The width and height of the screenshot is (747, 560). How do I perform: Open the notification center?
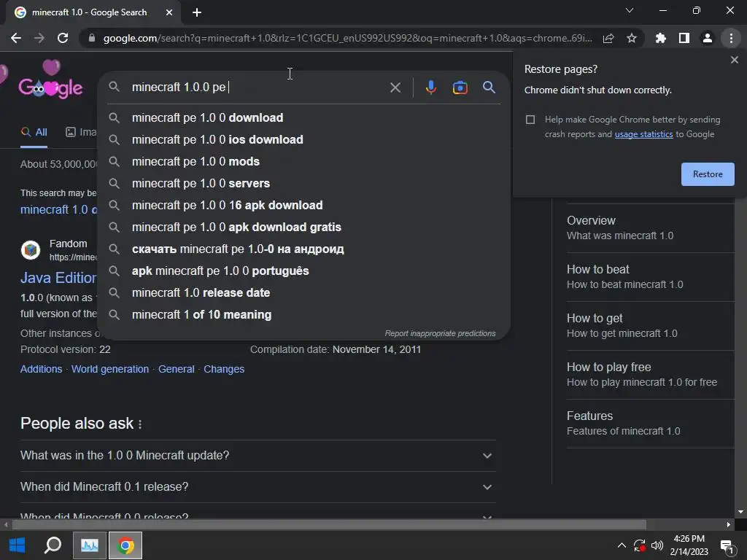click(x=727, y=546)
